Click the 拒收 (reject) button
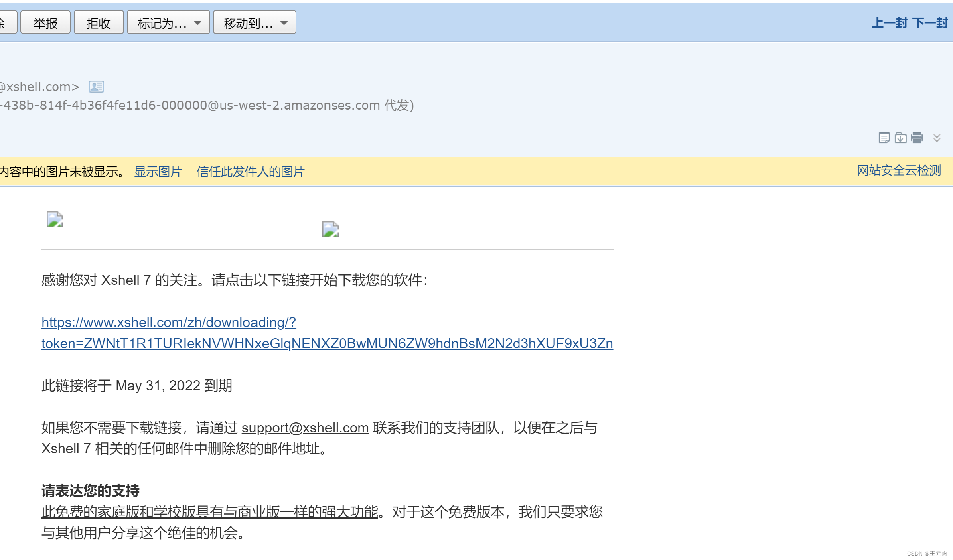This screenshot has width=953, height=560. pyautogui.click(x=99, y=23)
